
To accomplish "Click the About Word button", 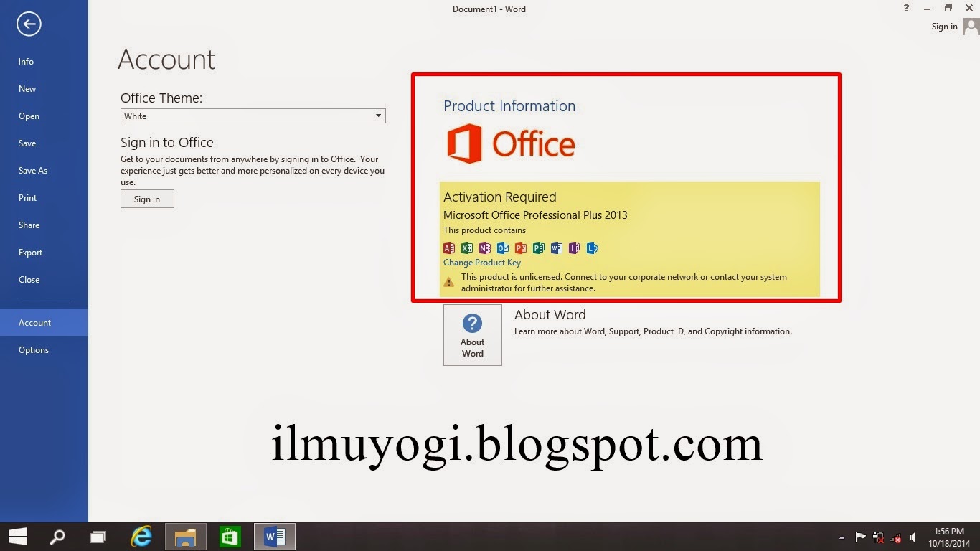I will point(472,335).
